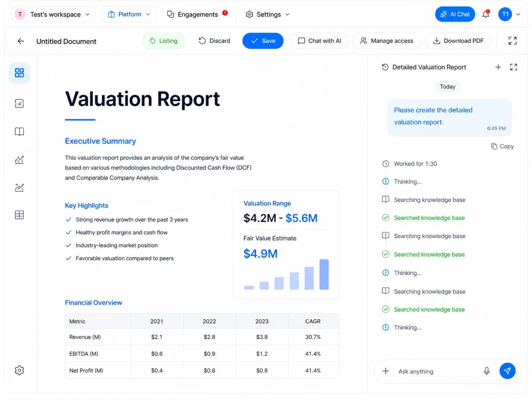
Task: Click the T1 user avatar
Action: point(505,14)
